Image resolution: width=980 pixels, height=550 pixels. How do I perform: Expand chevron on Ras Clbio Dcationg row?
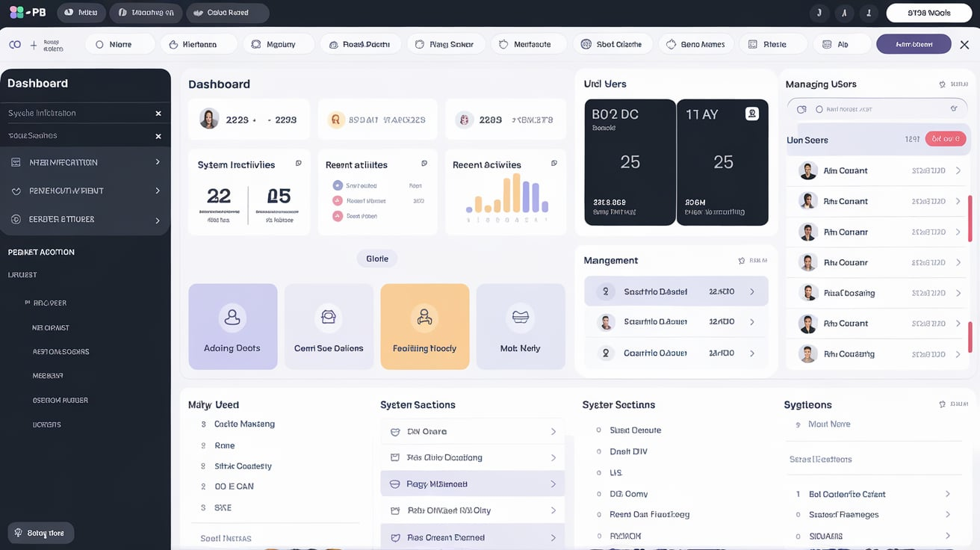pos(553,458)
